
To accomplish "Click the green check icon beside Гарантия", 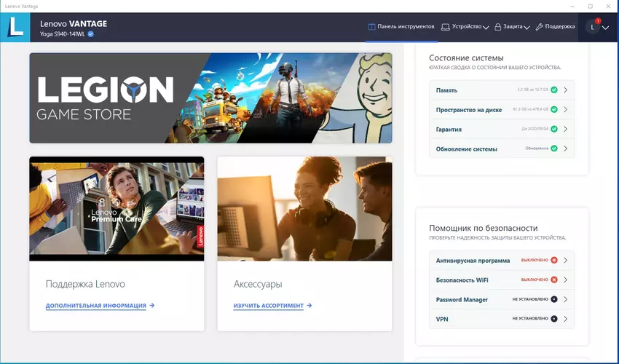I will [x=554, y=129].
